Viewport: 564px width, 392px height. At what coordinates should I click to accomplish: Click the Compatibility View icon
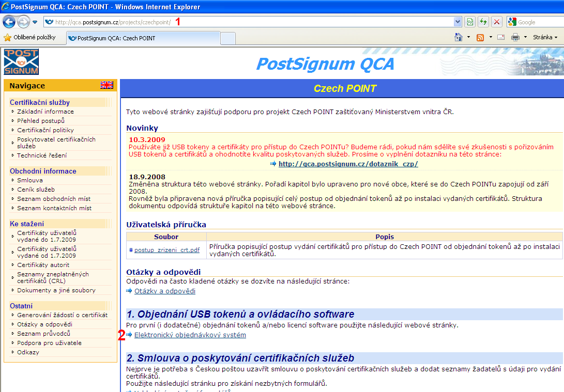pos(470,22)
